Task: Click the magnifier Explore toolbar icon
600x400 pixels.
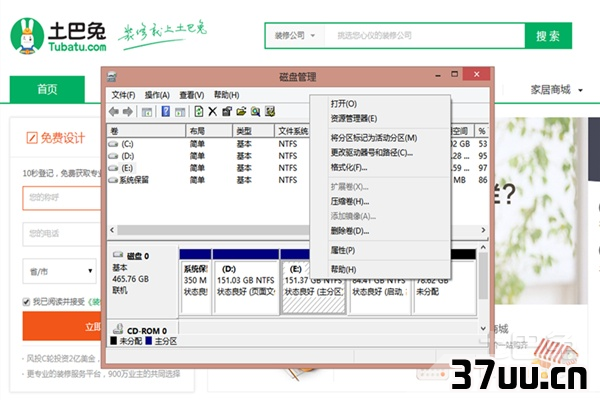Action: (x=255, y=111)
